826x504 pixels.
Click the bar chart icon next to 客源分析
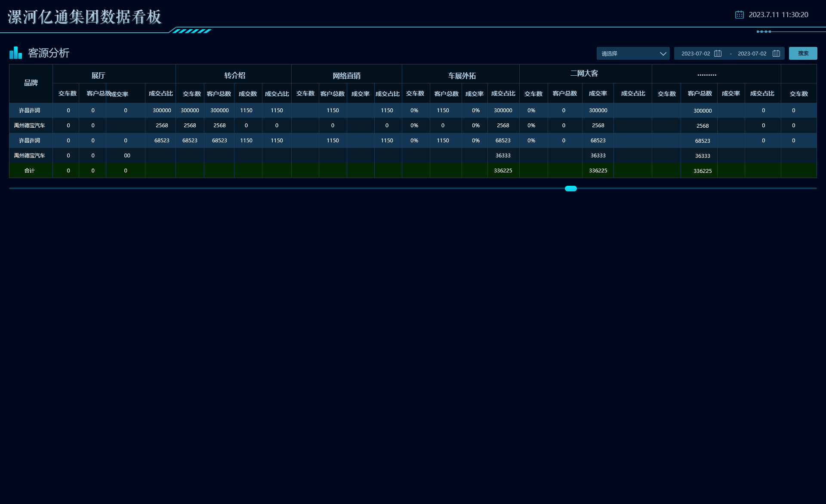click(x=15, y=52)
